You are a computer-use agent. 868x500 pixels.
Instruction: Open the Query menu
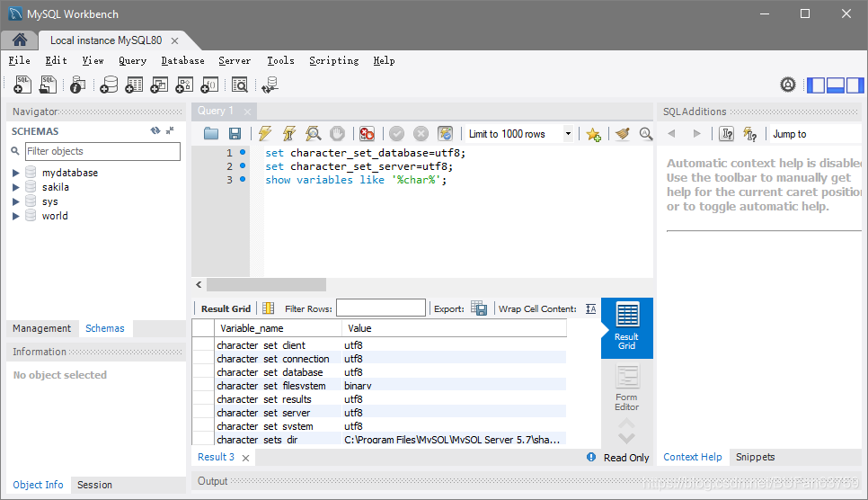[132, 60]
